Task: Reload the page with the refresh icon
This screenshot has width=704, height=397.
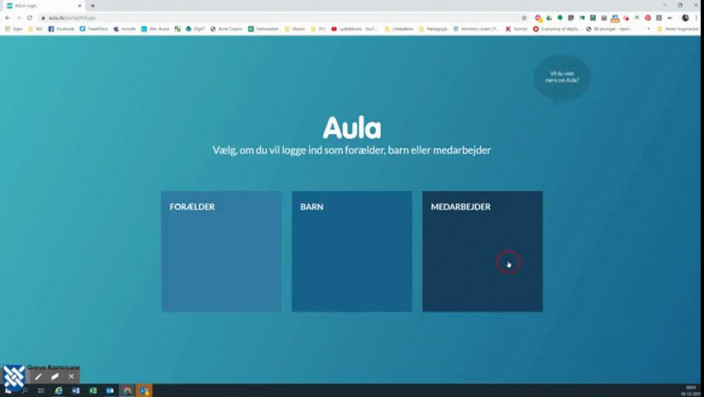Action: coord(30,18)
